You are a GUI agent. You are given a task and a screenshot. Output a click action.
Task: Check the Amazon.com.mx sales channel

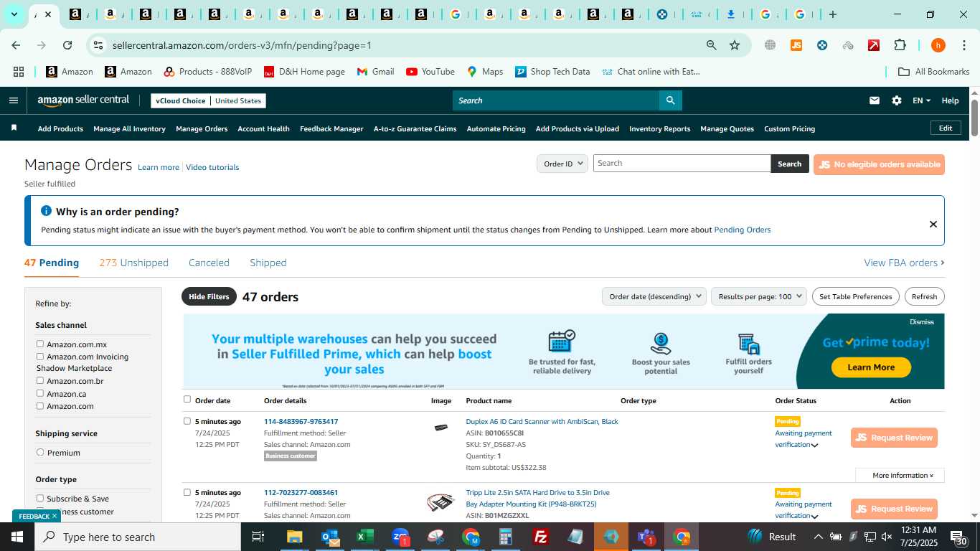point(40,344)
